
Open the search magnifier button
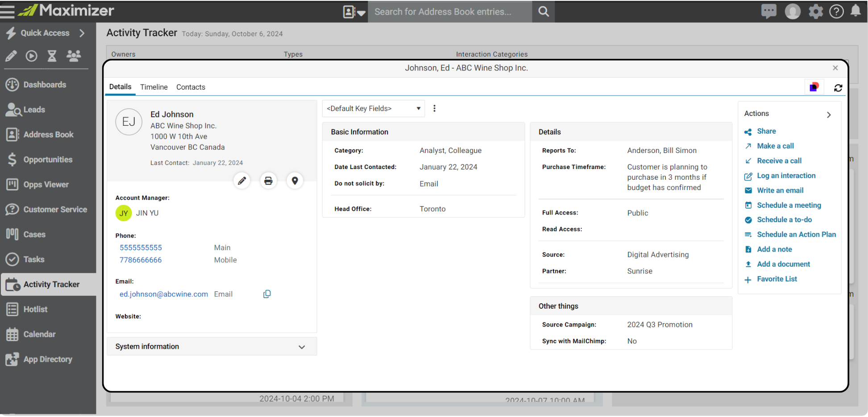pyautogui.click(x=543, y=12)
